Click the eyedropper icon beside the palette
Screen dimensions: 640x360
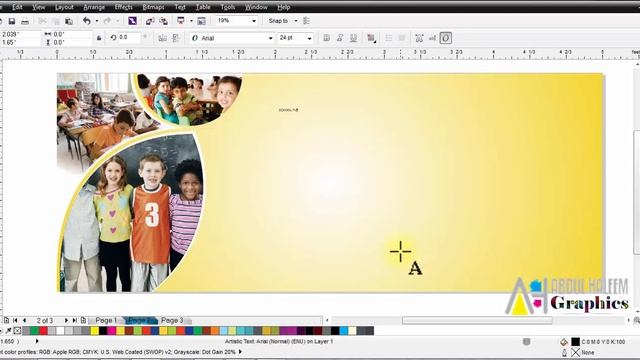pos(8,331)
